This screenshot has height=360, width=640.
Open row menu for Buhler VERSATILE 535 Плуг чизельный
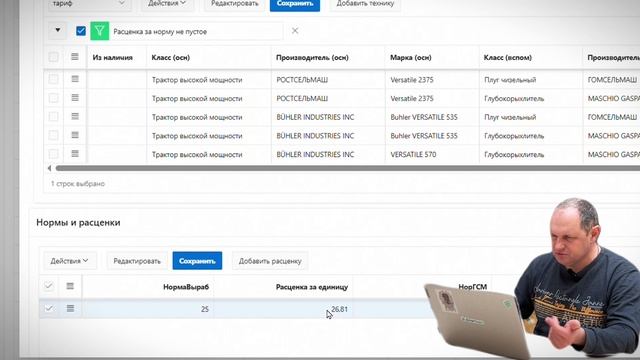click(x=75, y=116)
